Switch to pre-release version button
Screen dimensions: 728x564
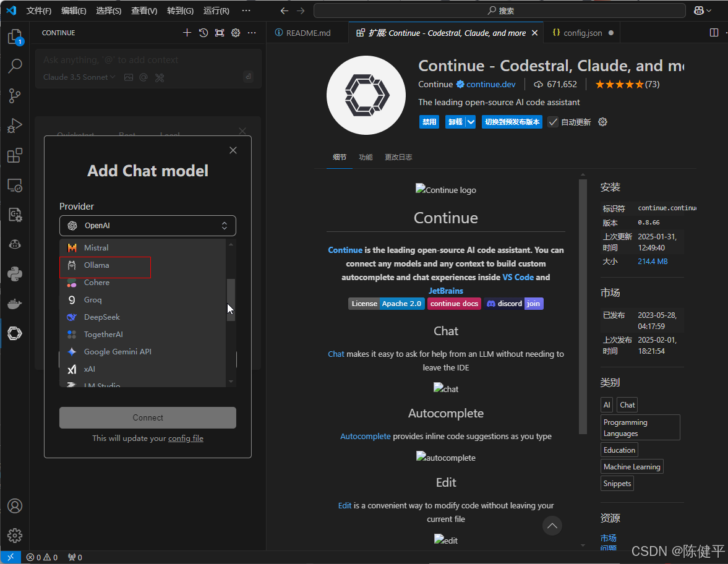(512, 122)
